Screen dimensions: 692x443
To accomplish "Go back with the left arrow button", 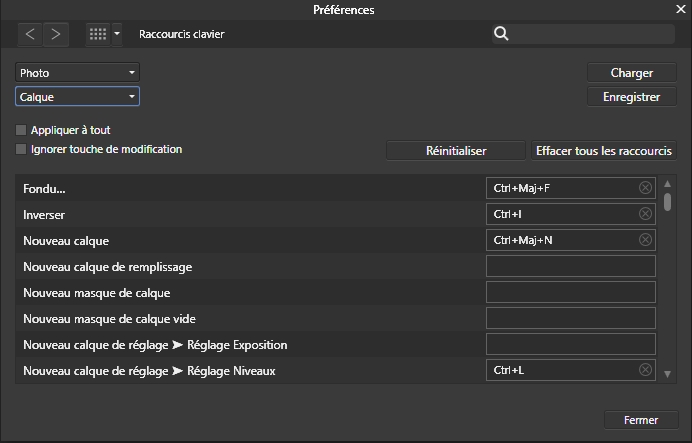I will [x=30, y=34].
